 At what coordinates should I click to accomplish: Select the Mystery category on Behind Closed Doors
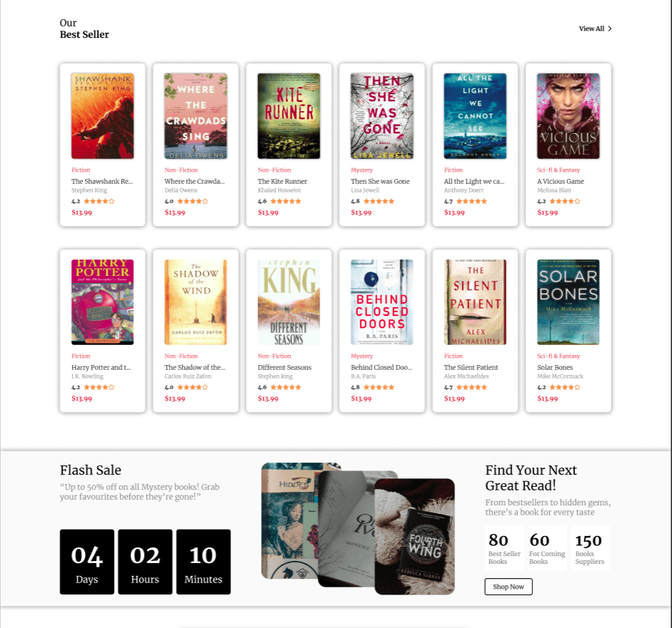coord(362,356)
